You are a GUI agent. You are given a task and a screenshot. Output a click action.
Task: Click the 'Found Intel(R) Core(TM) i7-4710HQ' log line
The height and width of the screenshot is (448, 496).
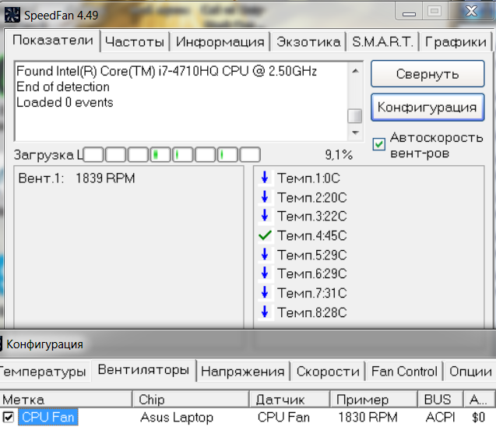pyautogui.click(x=167, y=71)
